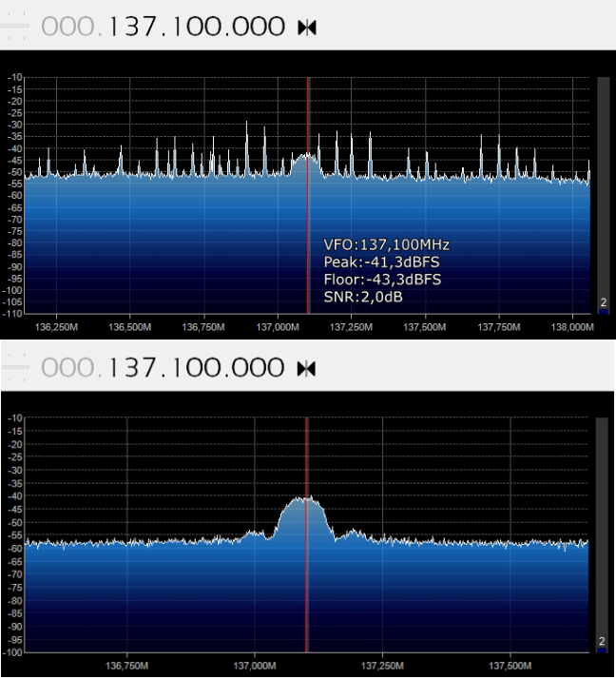This screenshot has width=616, height=679.
Task: Click grayed leading 000 in bottom frequency display
Action: point(67,368)
